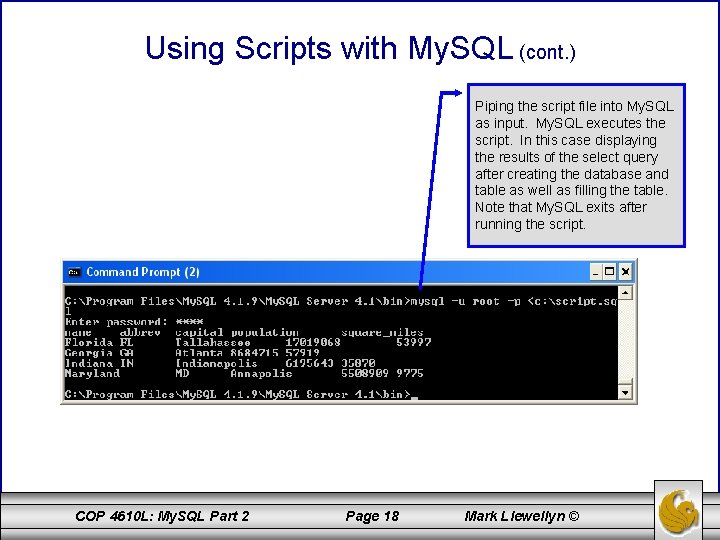Click the scrollbar down arrow in Command Prompt
Viewport: 720px width, 540px height.
(x=625, y=393)
